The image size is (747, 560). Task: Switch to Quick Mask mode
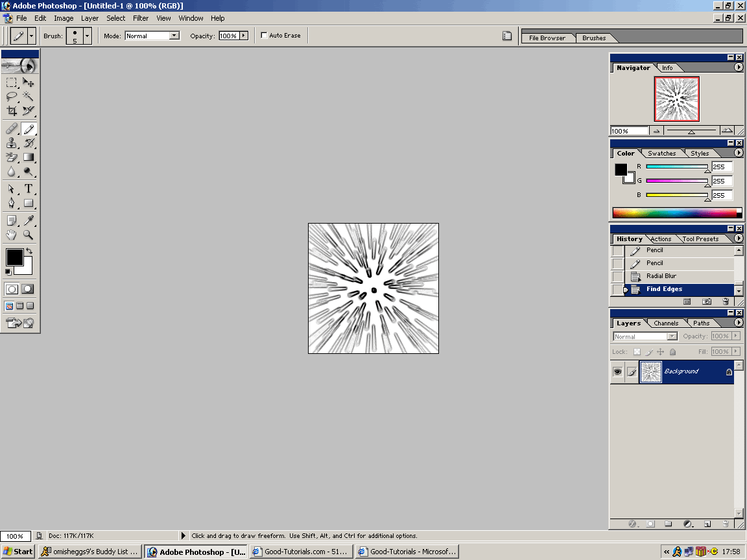click(28, 288)
